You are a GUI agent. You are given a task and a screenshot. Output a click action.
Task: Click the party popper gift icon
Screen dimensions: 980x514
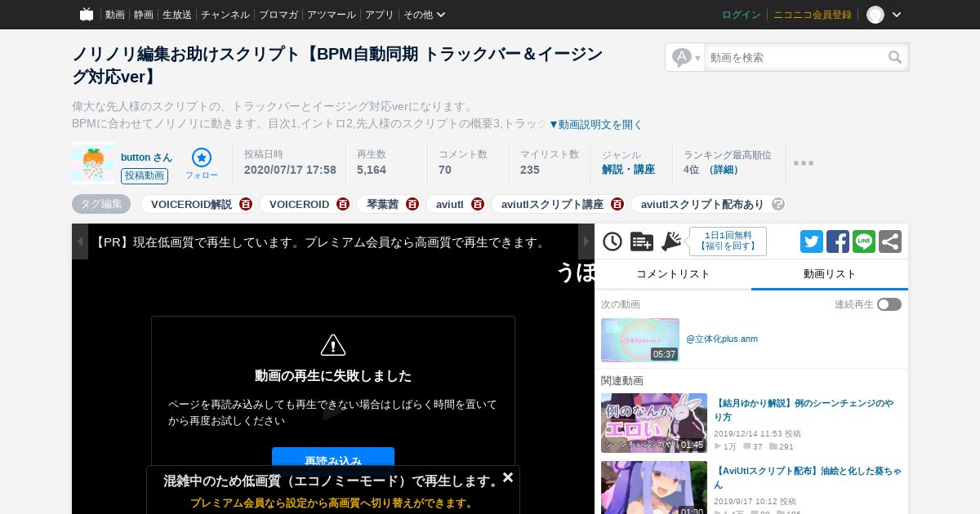(671, 241)
